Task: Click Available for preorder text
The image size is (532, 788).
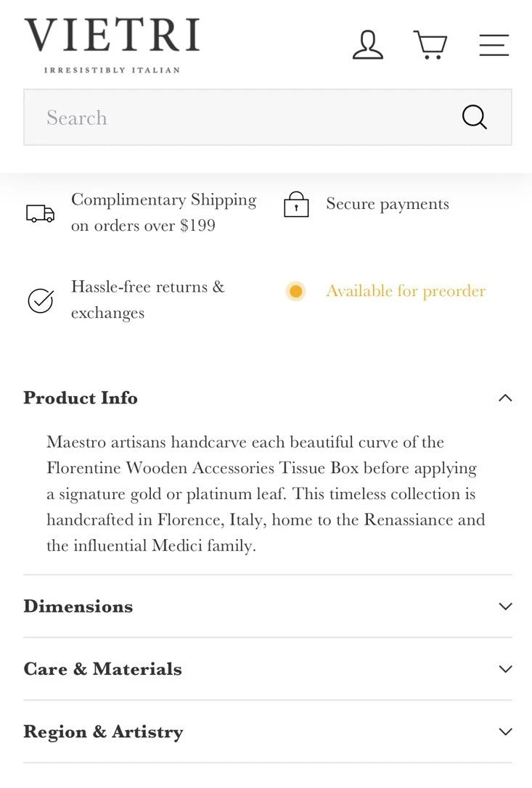Action: pos(406,292)
